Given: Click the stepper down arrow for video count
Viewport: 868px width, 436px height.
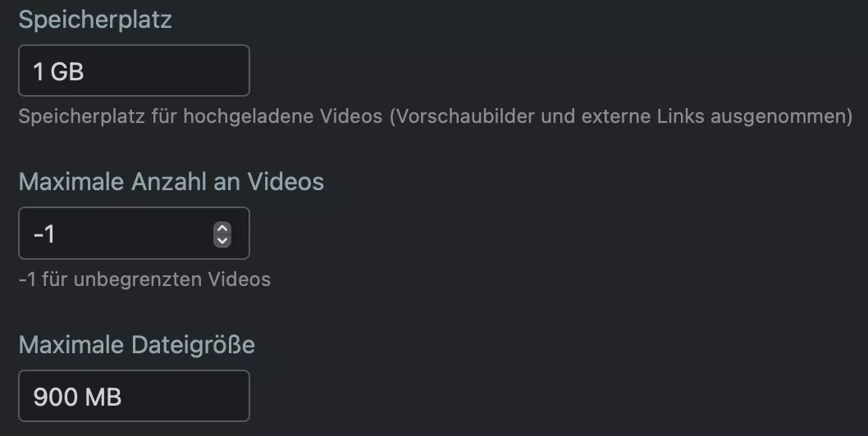Looking at the screenshot, I should click(222, 240).
